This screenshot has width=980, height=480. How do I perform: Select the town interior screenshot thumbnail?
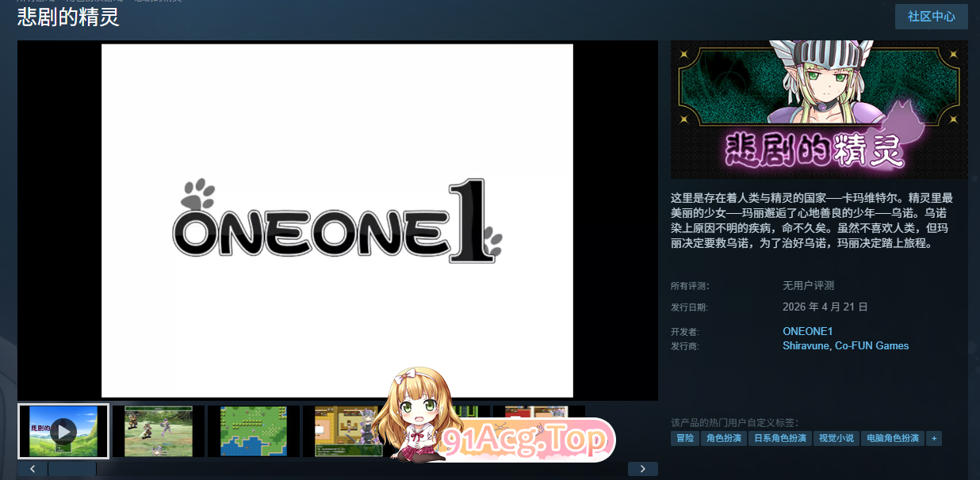pos(347,431)
